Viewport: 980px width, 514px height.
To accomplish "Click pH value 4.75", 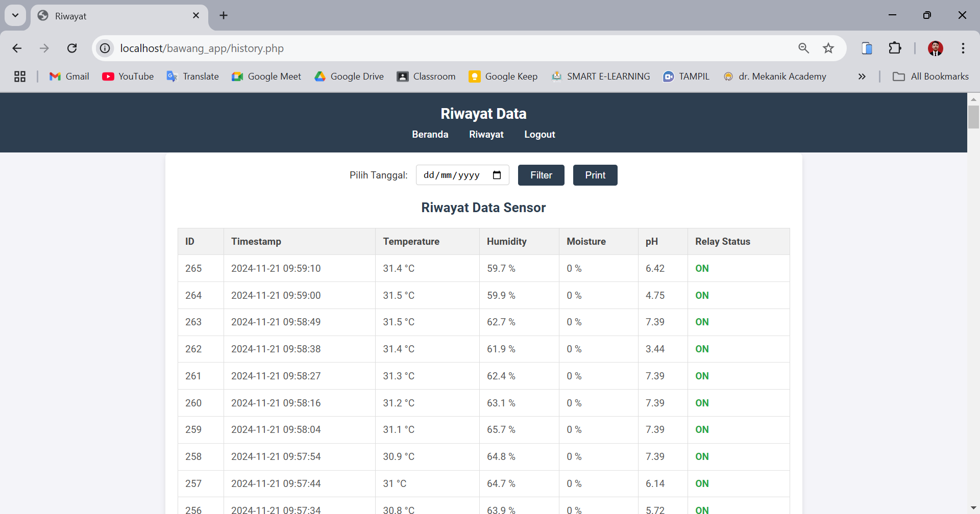I will (x=655, y=296).
